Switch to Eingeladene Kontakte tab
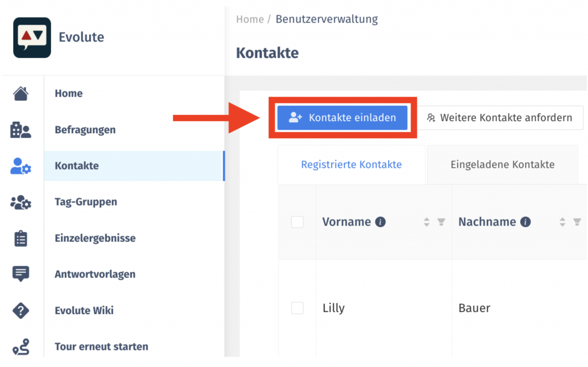 502,165
